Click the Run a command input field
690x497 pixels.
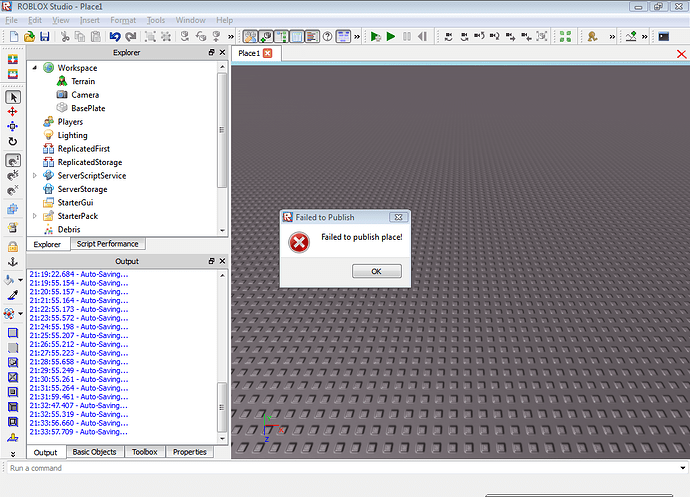click(342, 468)
